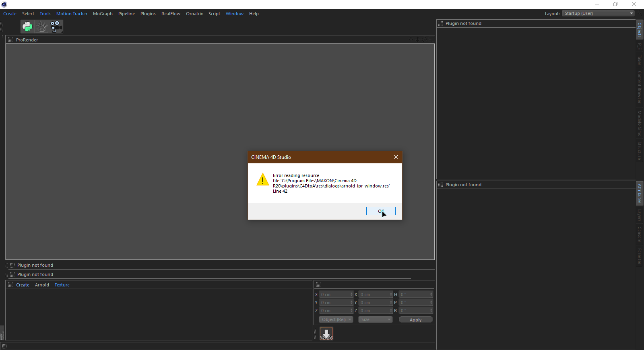Viewport: 644px width, 350px height.
Task: Click the camera robot icon in toolbar
Action: (56, 27)
